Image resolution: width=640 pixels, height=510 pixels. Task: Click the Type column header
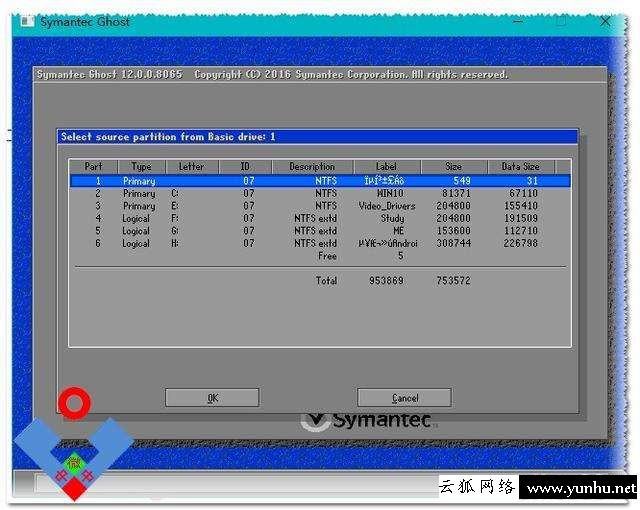pyautogui.click(x=142, y=166)
